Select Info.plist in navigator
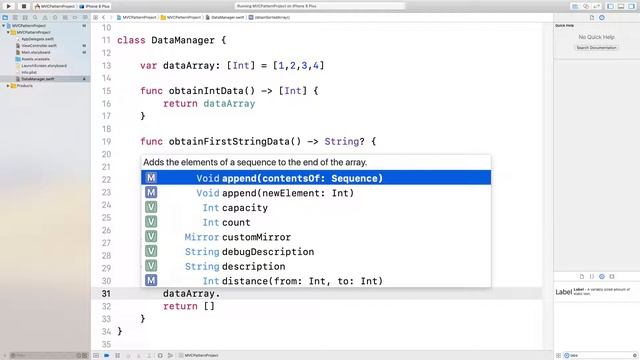This screenshot has height=360, width=640. (x=29, y=72)
